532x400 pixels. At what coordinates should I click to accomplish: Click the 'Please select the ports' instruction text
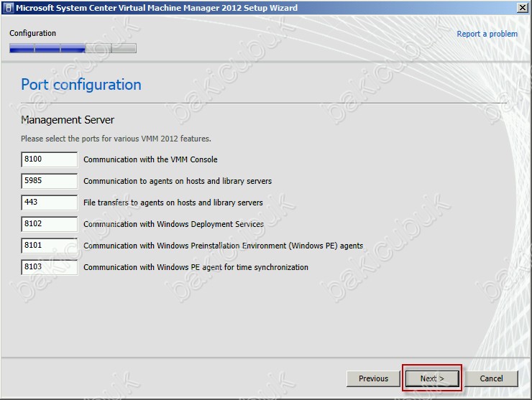click(x=116, y=139)
